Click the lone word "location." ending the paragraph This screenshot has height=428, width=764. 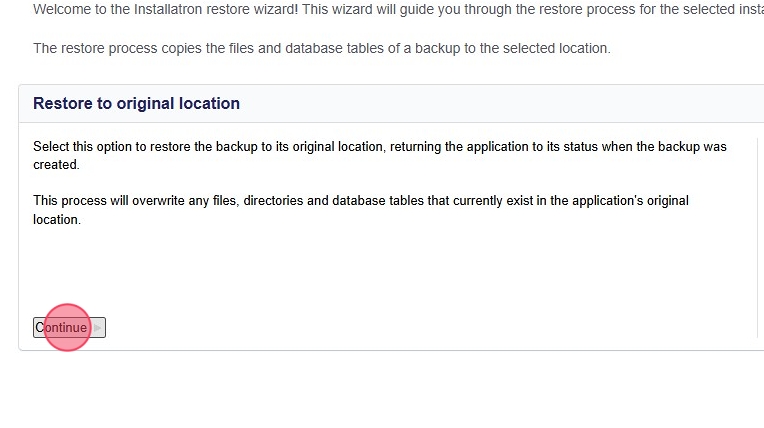[x=57, y=219]
